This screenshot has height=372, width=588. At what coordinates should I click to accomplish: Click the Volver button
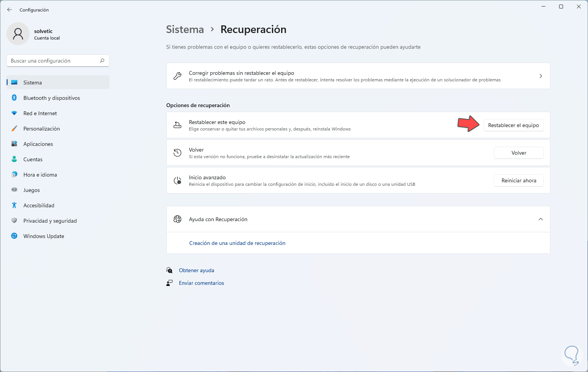(x=519, y=153)
